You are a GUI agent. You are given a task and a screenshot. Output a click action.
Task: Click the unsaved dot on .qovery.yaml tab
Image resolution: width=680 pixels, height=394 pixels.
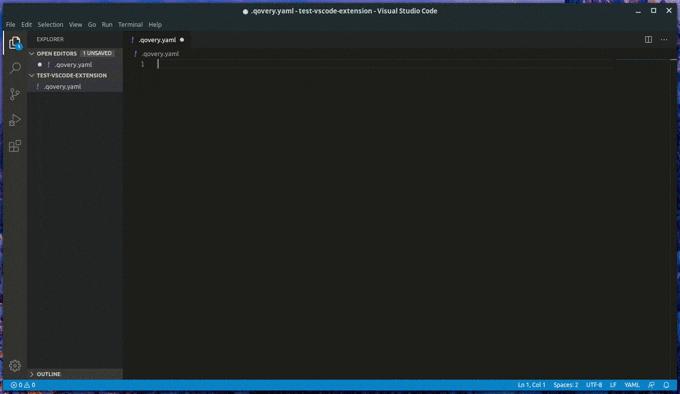coord(182,40)
